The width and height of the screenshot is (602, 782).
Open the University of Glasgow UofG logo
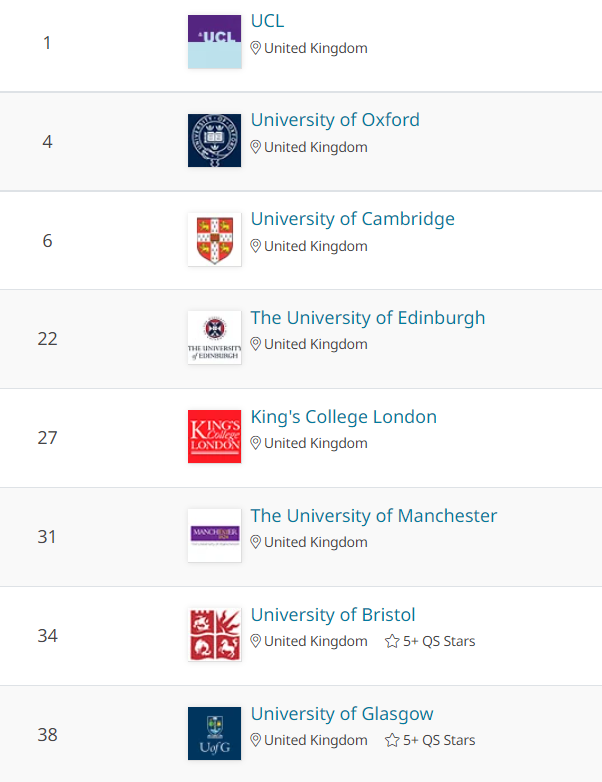214,733
